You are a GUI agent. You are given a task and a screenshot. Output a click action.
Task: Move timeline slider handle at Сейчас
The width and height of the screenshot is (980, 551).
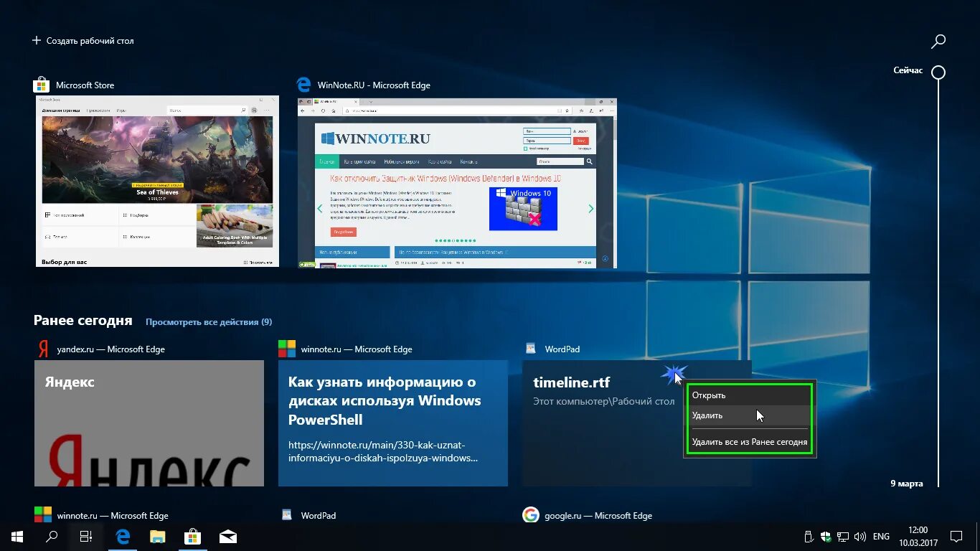938,72
